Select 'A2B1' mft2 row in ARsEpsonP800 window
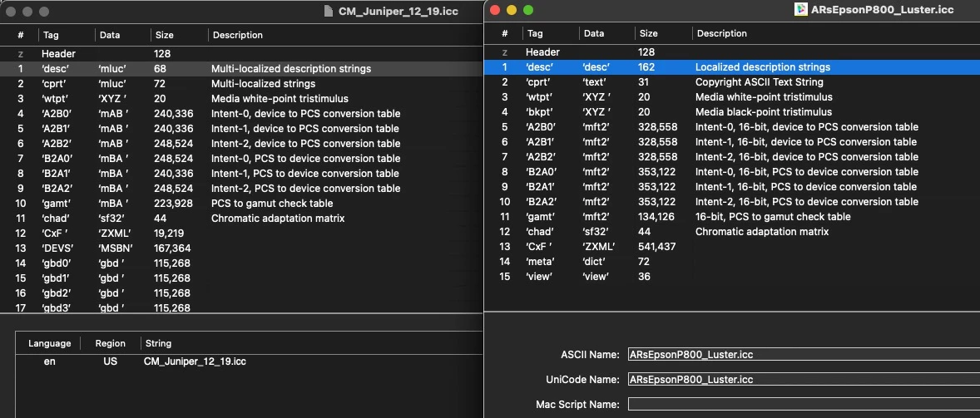 coord(732,141)
